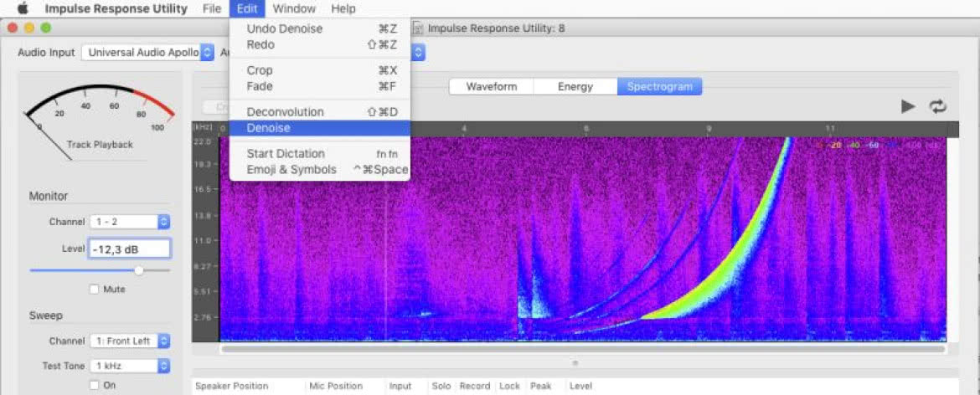The height and width of the screenshot is (395, 980).
Task: Click the horizontal scrollbar under the spectrogram
Action: pyautogui.click(x=582, y=349)
